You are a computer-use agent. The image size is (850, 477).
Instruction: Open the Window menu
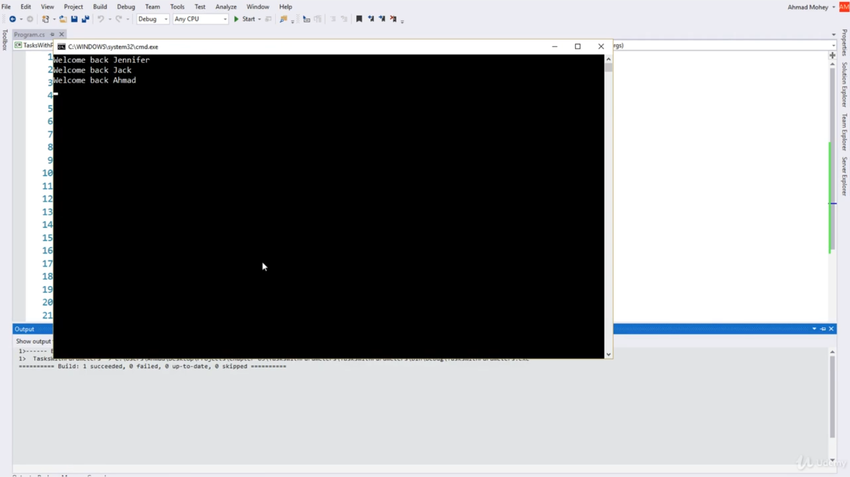(x=257, y=7)
